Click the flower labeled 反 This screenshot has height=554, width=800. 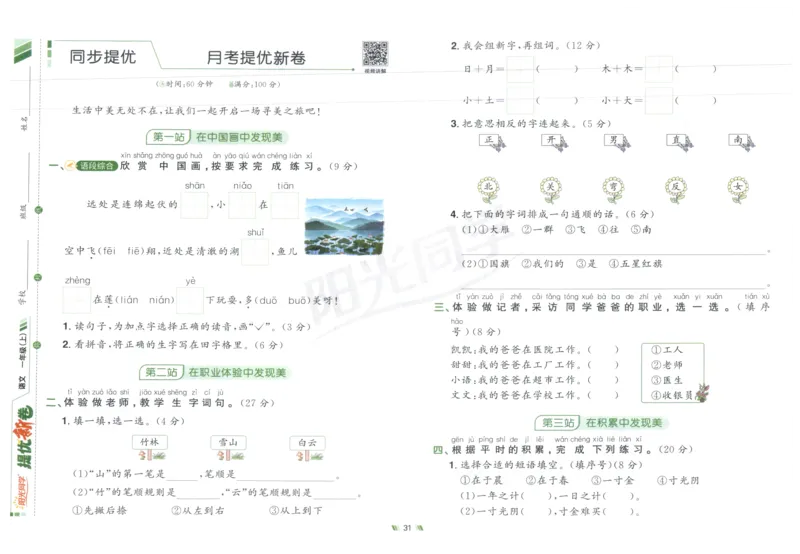pyautogui.click(x=676, y=189)
